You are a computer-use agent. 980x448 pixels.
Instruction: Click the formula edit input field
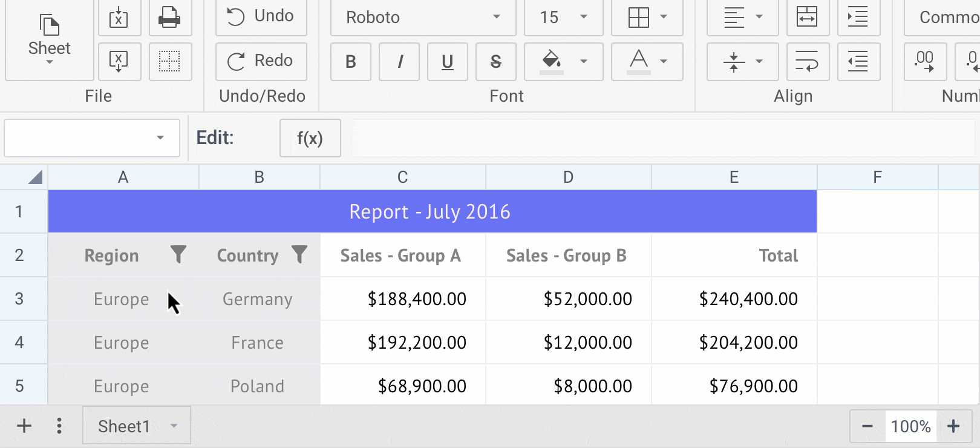click(662, 138)
